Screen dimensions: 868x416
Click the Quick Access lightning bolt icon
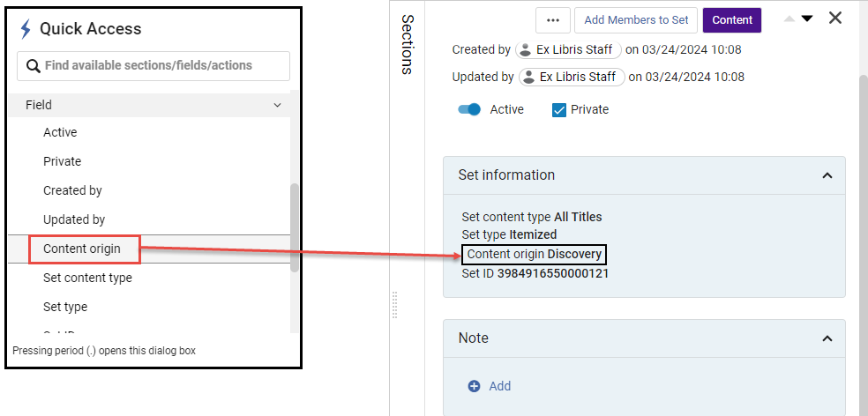pyautogui.click(x=26, y=29)
